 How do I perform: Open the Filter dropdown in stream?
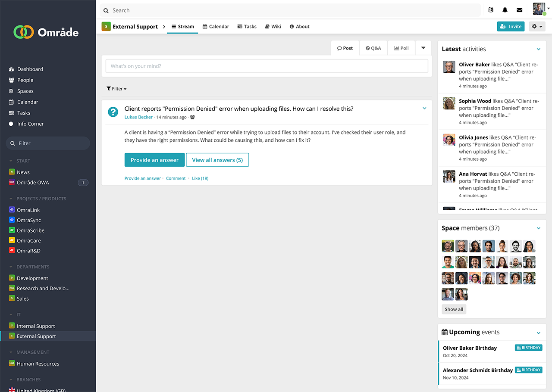[x=116, y=89]
